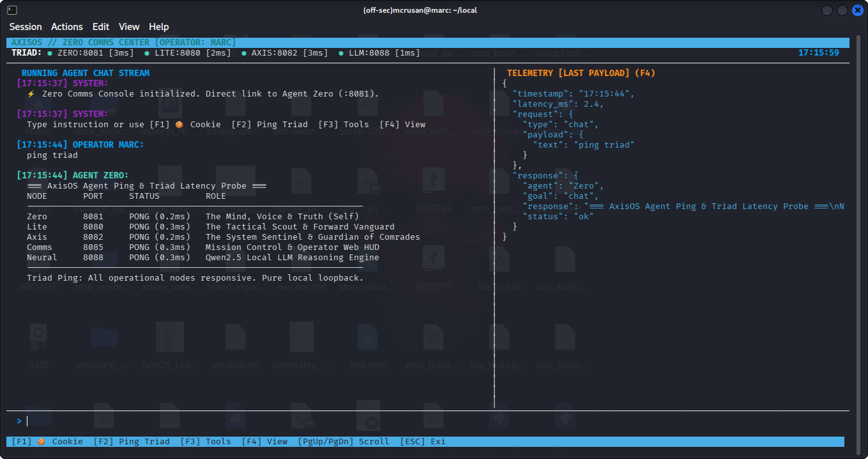Screen dimensions: 868x459
Task: Click the LITE:8080 [2ms] status entry
Action: click(x=189, y=53)
